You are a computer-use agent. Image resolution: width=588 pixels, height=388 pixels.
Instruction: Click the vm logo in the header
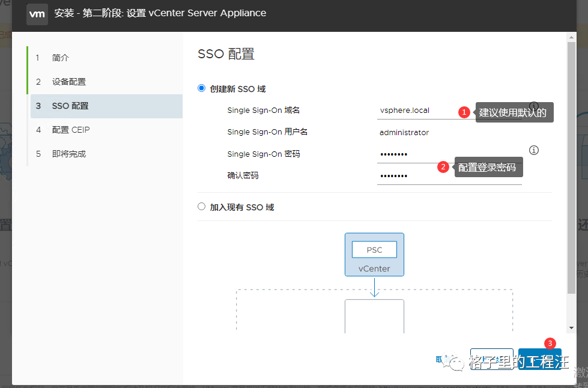tap(37, 14)
